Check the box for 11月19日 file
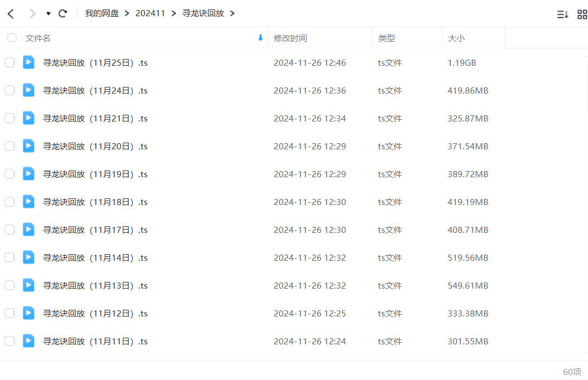588x380 pixels. coord(9,174)
